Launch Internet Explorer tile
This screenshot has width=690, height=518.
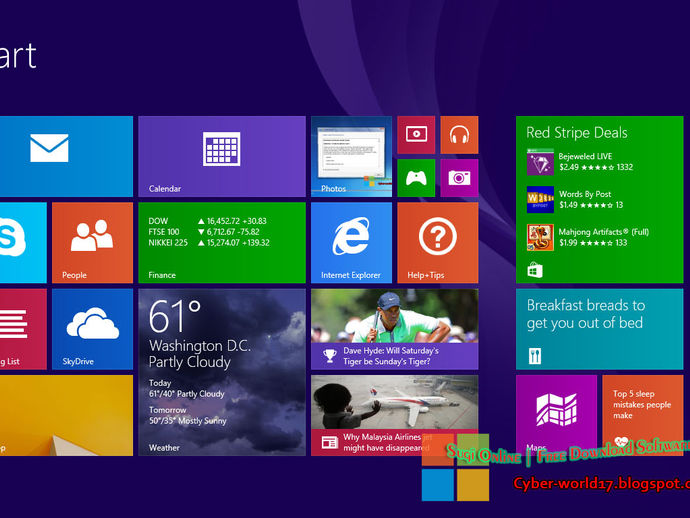tap(351, 242)
